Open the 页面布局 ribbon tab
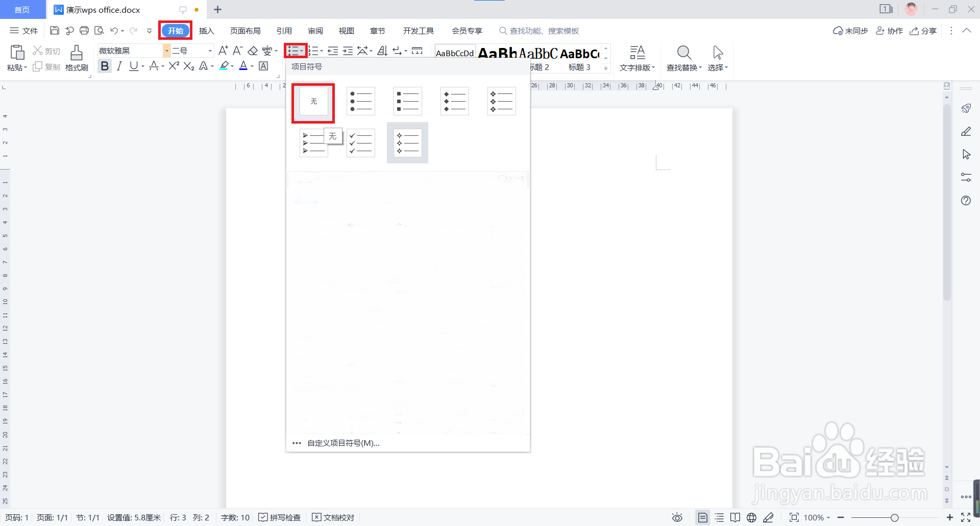Screen dimensions: 980x526 (246, 31)
